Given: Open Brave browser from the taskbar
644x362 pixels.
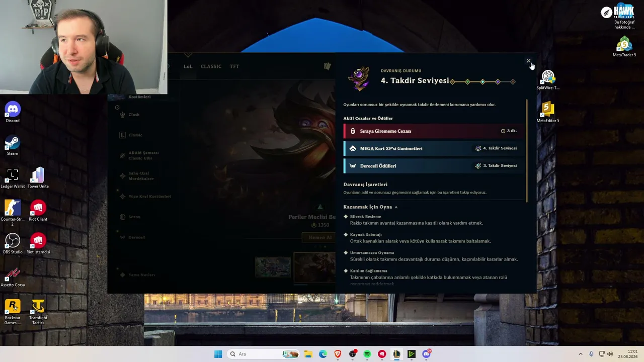Looking at the screenshot, I should pyautogui.click(x=338, y=354).
